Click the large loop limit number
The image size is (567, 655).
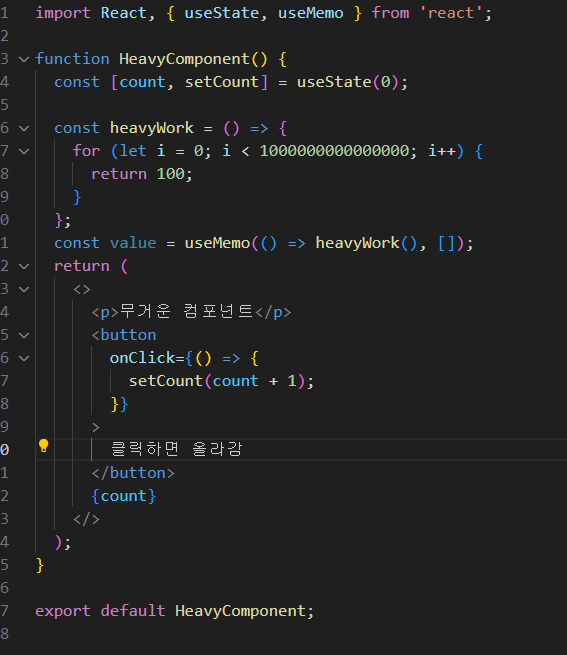pos(334,151)
